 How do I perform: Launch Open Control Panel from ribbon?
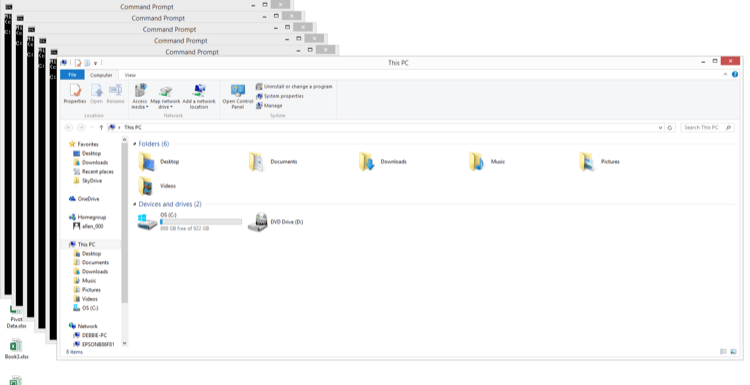[238, 97]
